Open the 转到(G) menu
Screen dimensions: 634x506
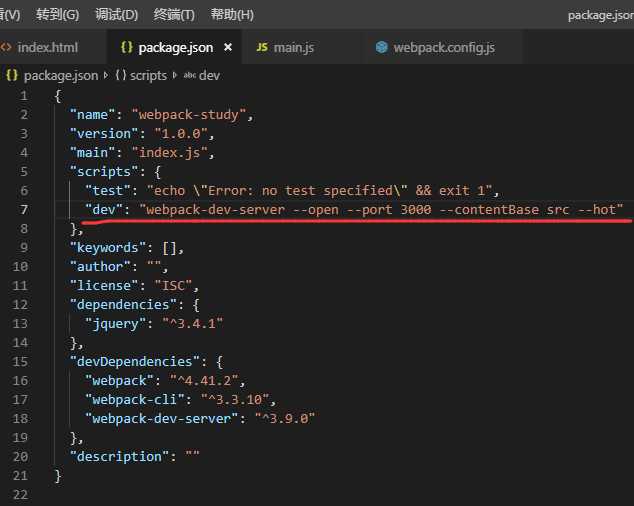[x=57, y=15]
